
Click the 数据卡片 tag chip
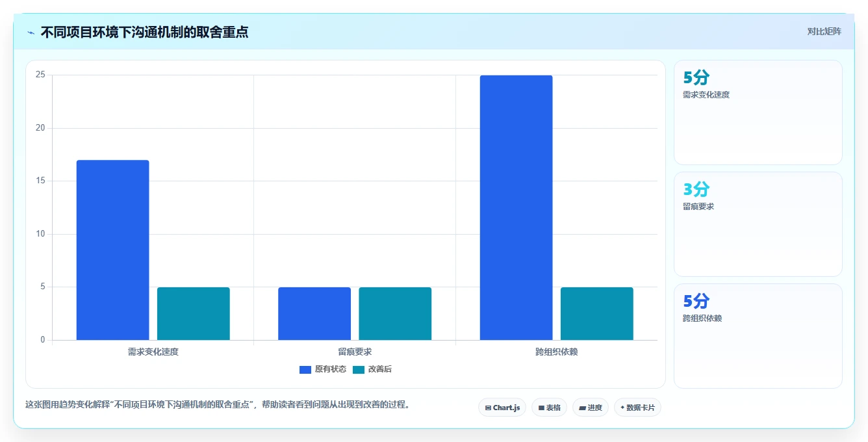637,408
